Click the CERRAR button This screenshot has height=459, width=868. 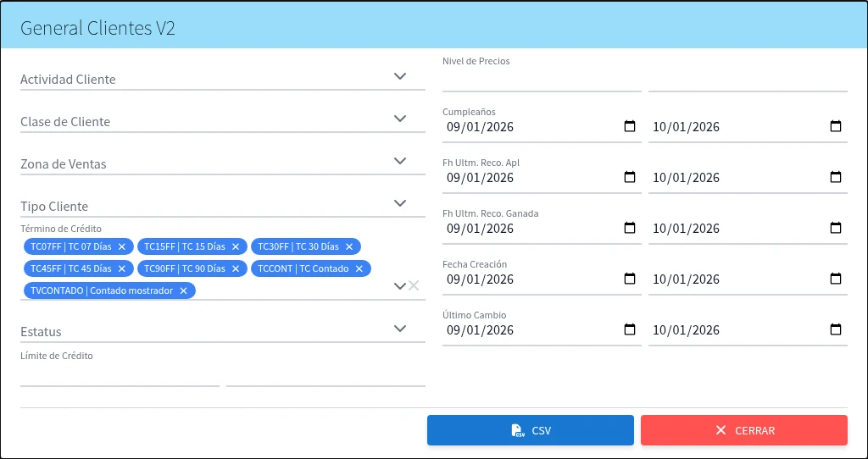[x=744, y=430]
